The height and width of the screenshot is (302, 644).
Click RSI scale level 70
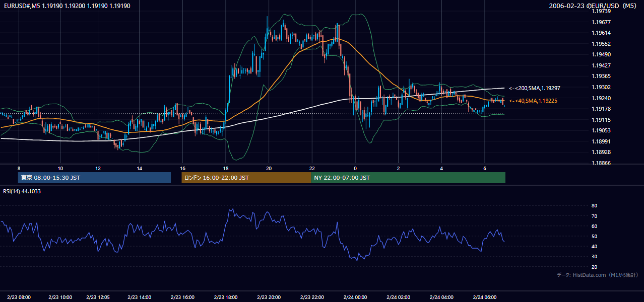pos(594,216)
